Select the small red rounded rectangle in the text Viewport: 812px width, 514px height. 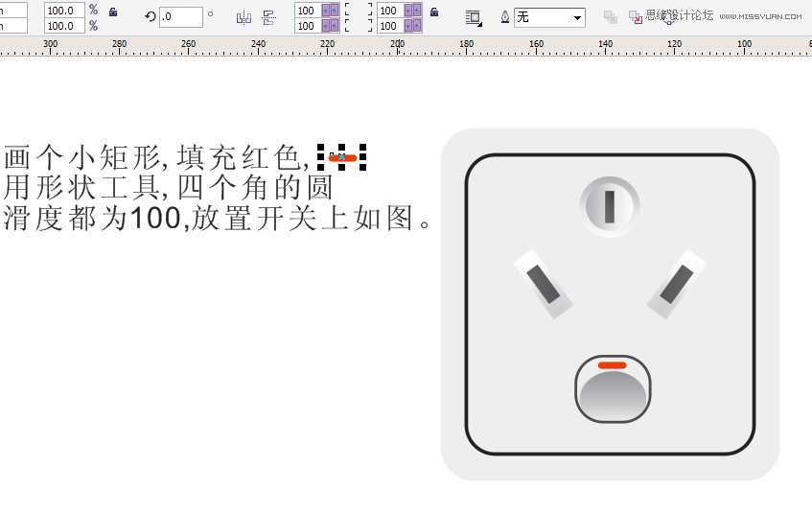click(343, 157)
